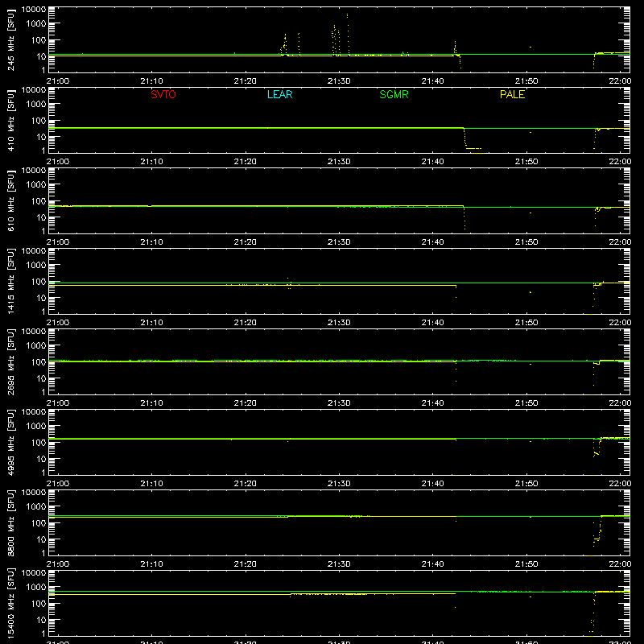Click the tallest yellow burst spike in the 245 MHz panel
Viewport: 644px width, 644px height.
pos(348,35)
